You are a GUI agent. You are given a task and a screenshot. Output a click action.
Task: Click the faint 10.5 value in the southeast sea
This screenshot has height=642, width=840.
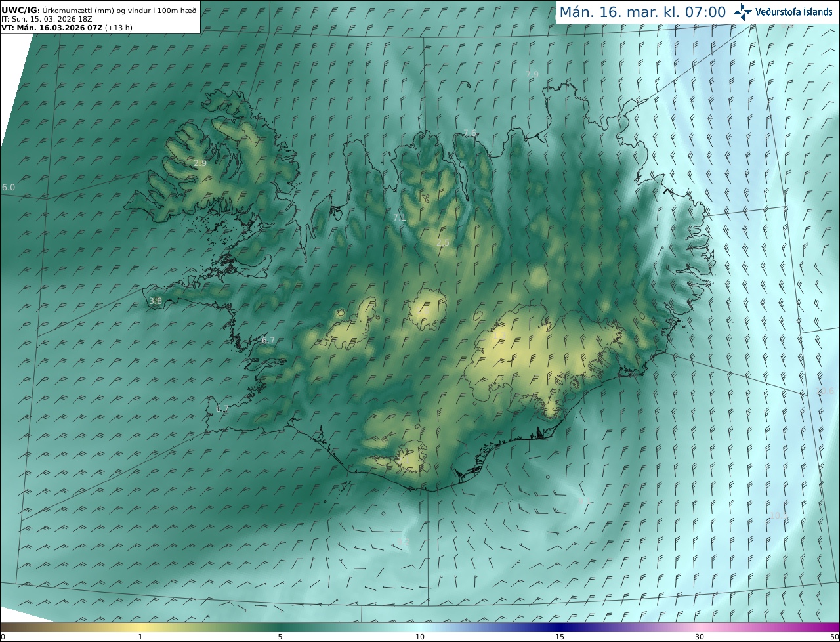779,516
